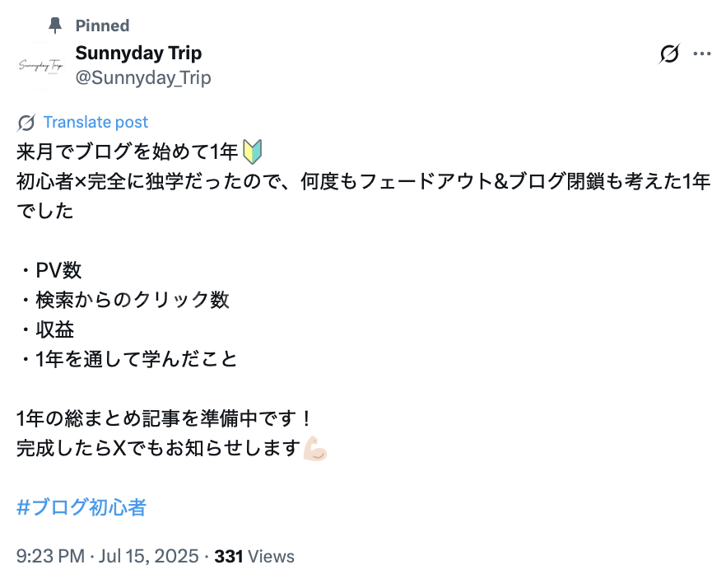This screenshot has height=588, width=726.
Task: Click the 331 Views count
Action: pos(254,557)
